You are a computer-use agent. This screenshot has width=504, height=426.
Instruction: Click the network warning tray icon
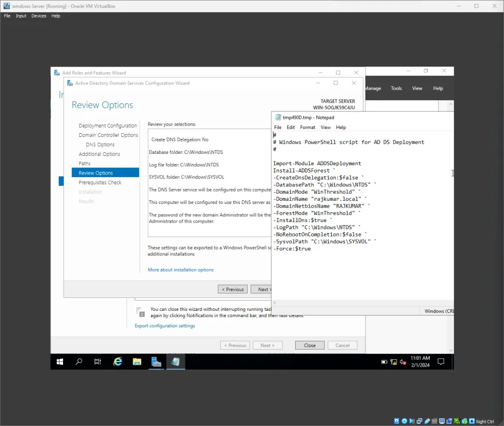click(394, 362)
